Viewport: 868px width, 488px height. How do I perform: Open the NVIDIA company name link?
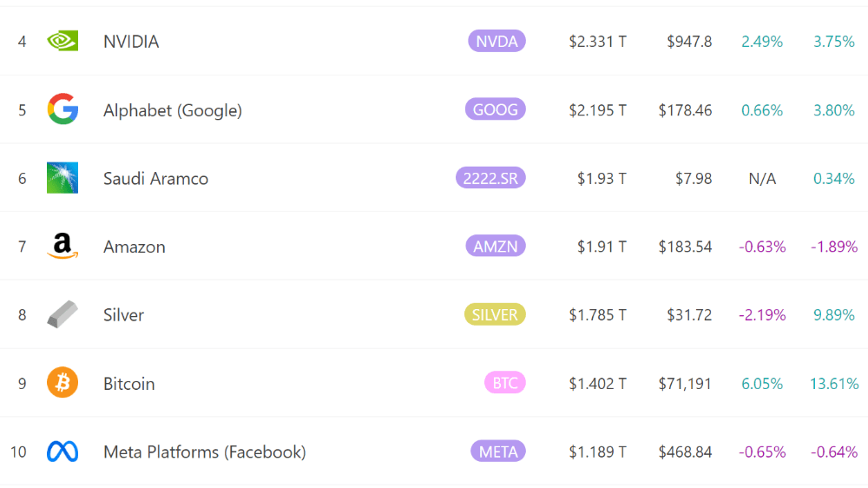click(131, 41)
